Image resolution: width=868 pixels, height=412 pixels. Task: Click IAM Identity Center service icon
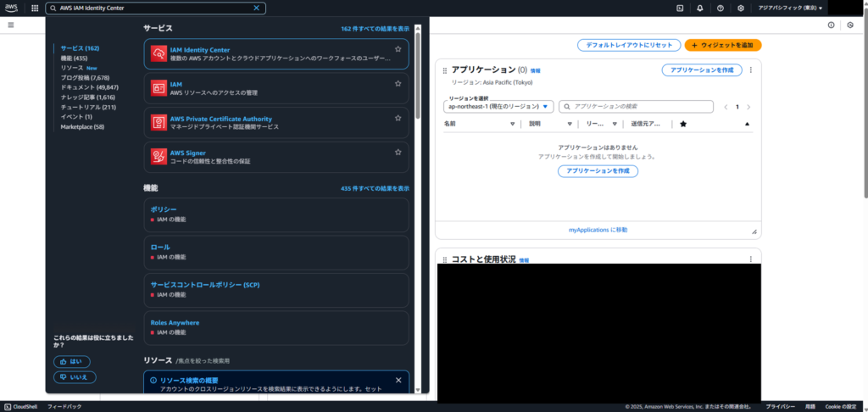click(x=159, y=53)
